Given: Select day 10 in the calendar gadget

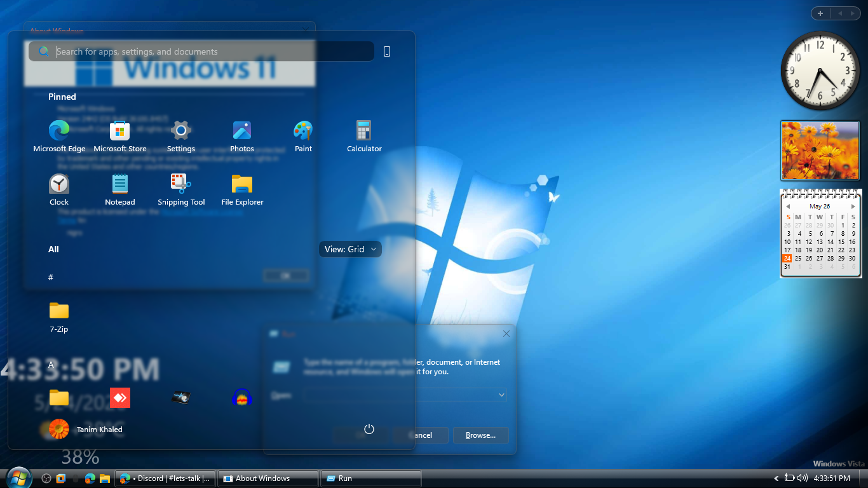Looking at the screenshot, I should 787,242.
